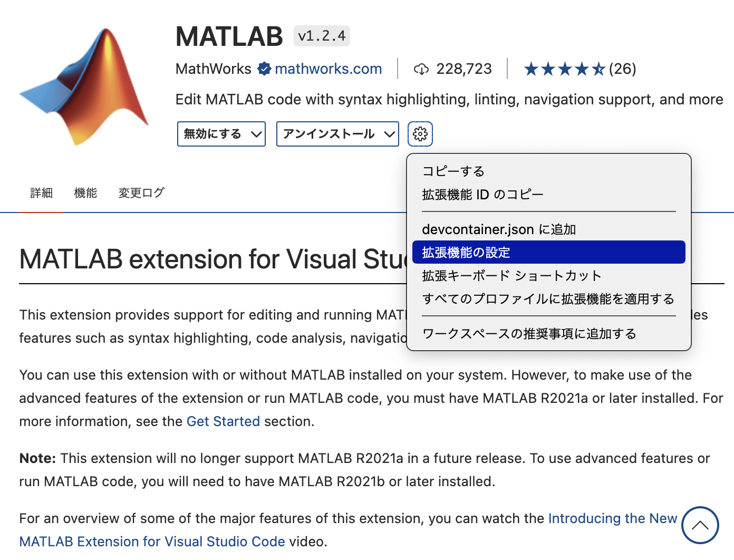Click the highlighted 拡張機能の設定 entry
This screenshot has width=734, height=560.
(466, 252)
